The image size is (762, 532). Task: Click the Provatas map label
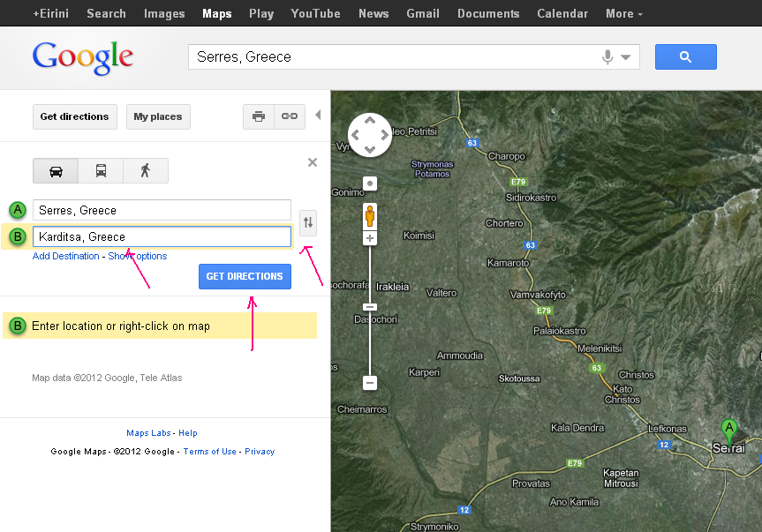pos(532,483)
